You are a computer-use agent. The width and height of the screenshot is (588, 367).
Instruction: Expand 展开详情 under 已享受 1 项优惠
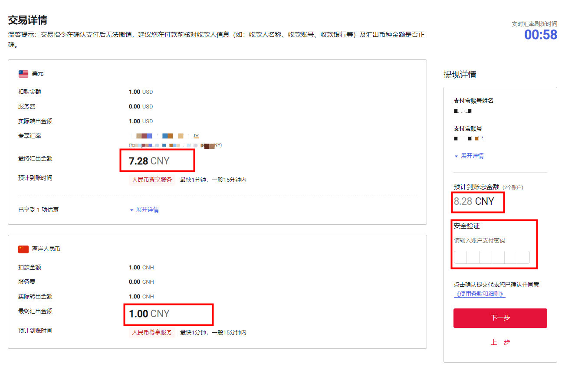pos(147,210)
